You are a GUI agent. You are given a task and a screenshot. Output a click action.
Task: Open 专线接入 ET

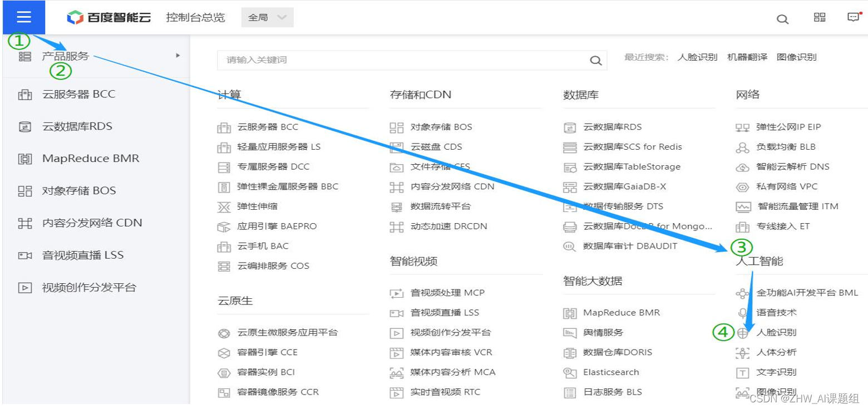pyautogui.click(x=783, y=226)
